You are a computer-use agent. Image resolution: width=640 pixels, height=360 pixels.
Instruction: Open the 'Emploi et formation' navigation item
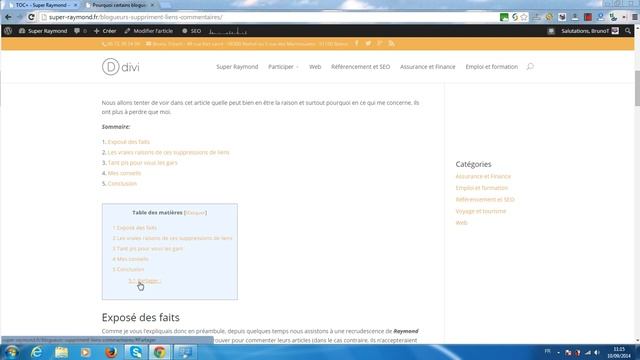point(491,67)
